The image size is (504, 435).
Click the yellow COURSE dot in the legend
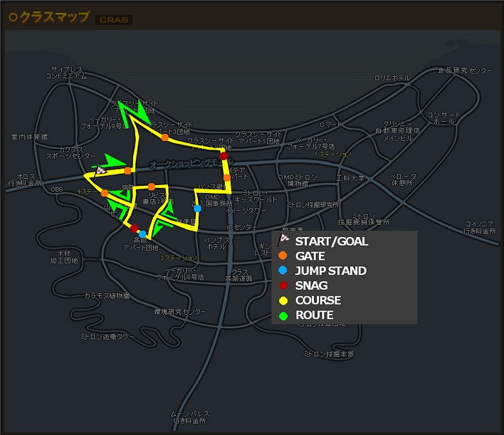283,300
